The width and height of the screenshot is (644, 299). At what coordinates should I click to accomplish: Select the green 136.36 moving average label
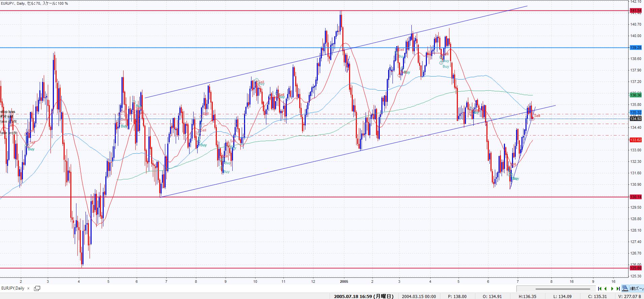(636, 95)
